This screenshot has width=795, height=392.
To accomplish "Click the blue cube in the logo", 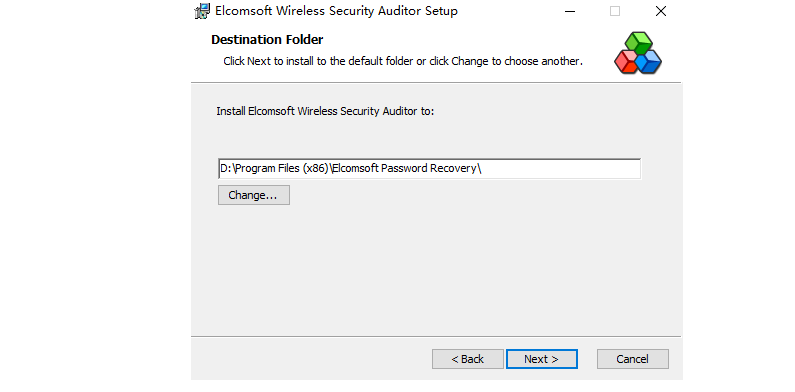I will (649, 62).
